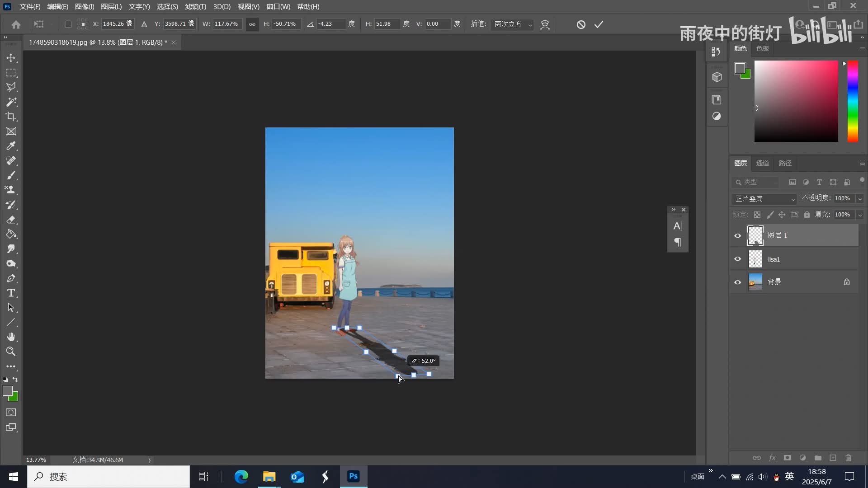
Task: Toggle the reference point checkbox in options bar
Action: [68, 24]
